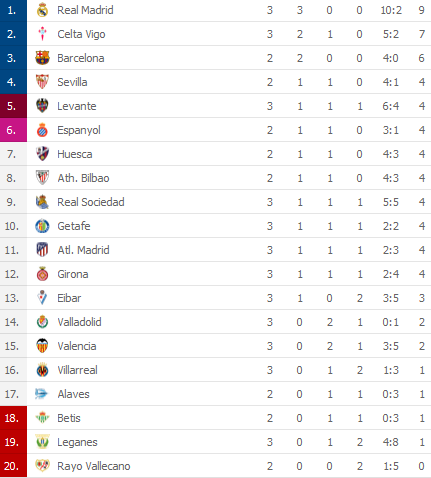Open the Girona team page link

(73, 274)
